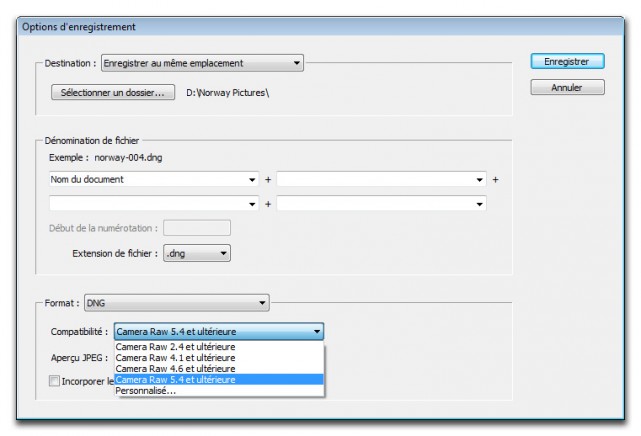Click the Options d'enregistrement title bar
The width and height of the screenshot is (641, 436).
(x=320, y=27)
